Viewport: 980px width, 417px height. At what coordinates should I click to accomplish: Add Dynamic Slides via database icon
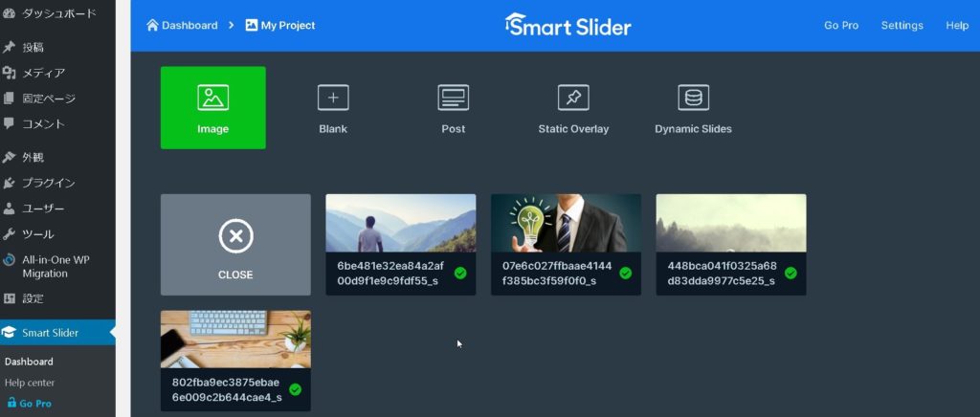pyautogui.click(x=693, y=98)
